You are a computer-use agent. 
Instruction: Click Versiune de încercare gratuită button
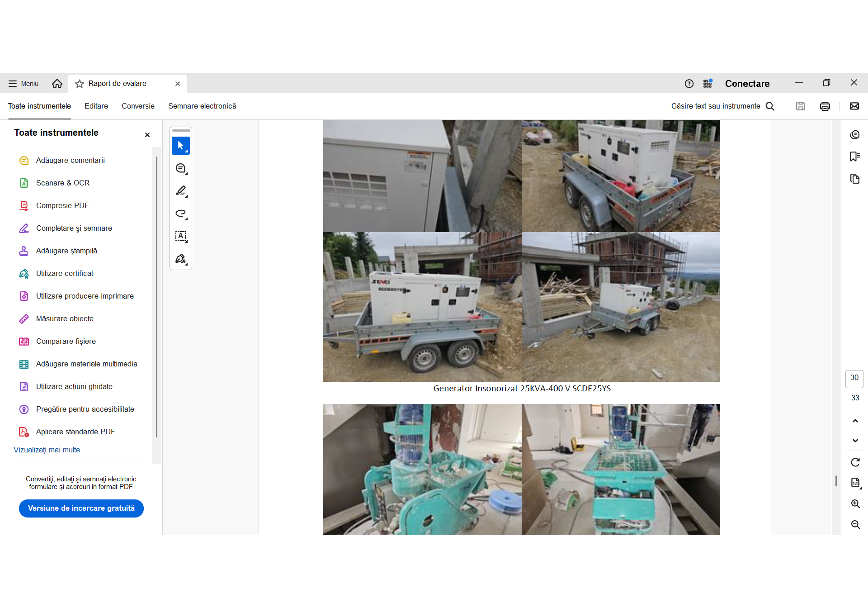click(81, 508)
